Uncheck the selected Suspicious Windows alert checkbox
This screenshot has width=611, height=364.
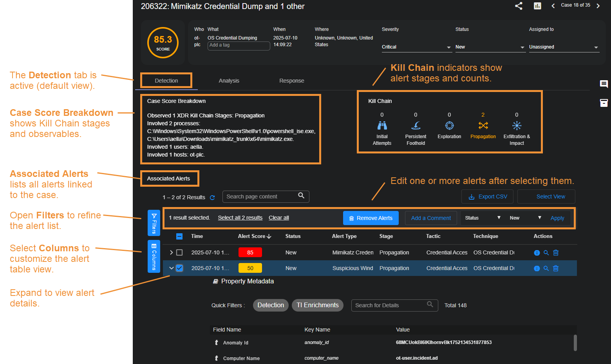click(179, 268)
